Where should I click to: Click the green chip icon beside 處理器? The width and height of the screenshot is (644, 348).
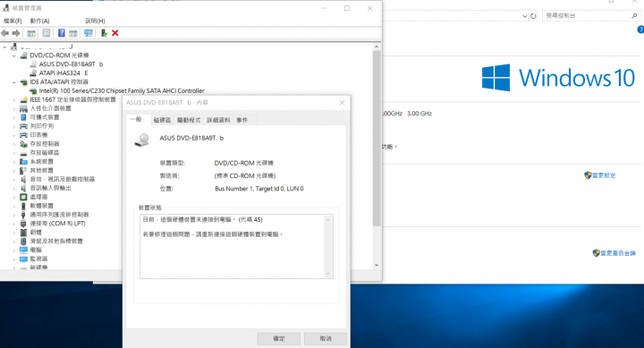click(x=24, y=197)
